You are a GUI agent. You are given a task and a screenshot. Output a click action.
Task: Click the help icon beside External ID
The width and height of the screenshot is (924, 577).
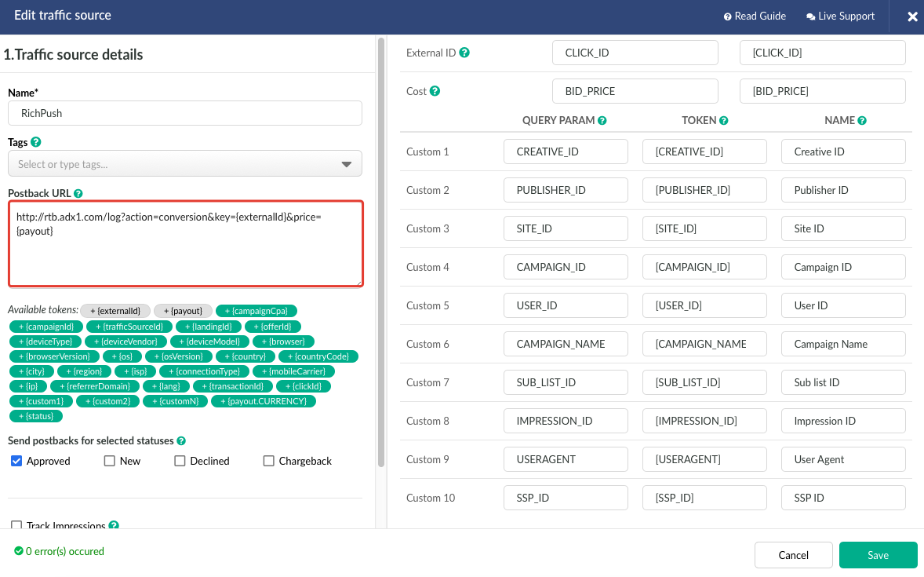[464, 53]
